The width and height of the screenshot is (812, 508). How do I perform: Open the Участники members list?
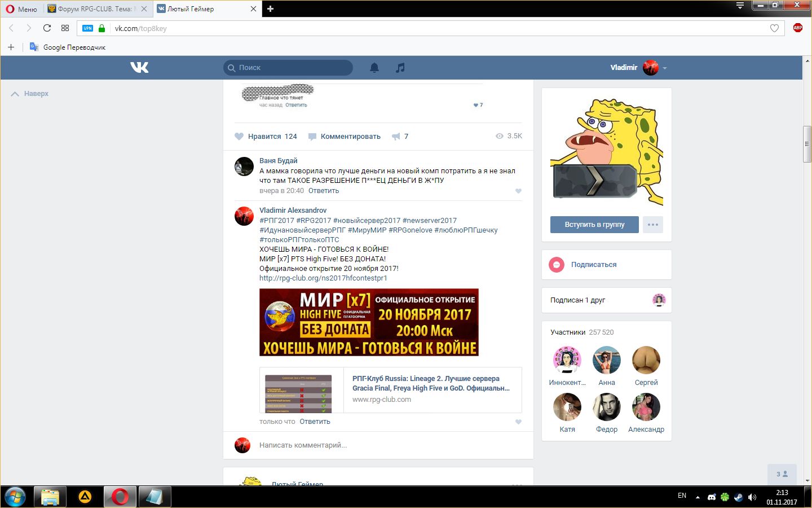click(582, 332)
